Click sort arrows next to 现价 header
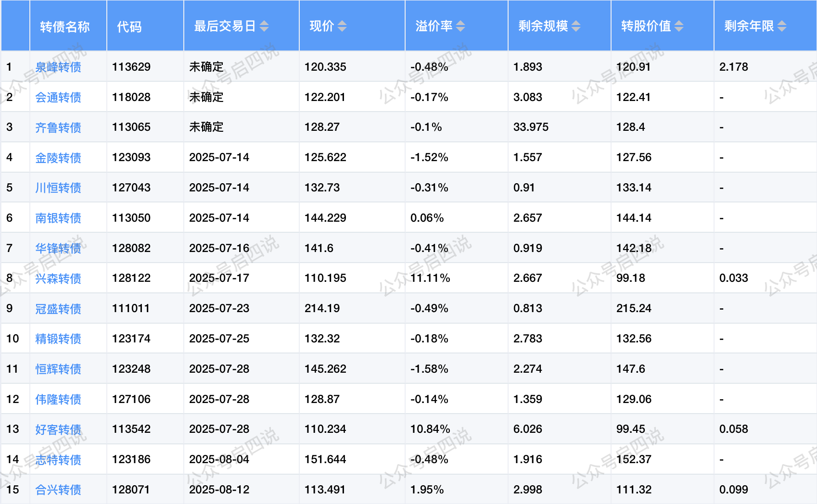This screenshot has height=504, width=817. click(x=342, y=26)
